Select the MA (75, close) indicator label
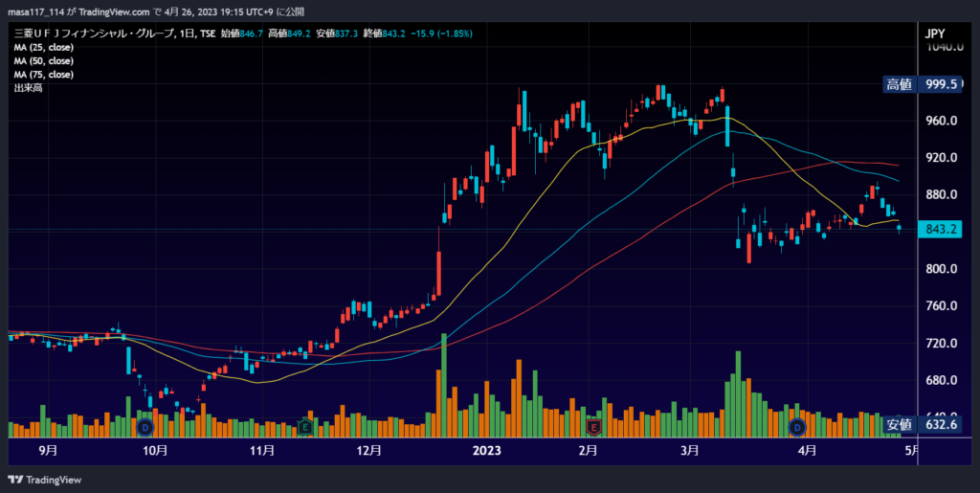This screenshot has width=980, height=493. (x=44, y=75)
